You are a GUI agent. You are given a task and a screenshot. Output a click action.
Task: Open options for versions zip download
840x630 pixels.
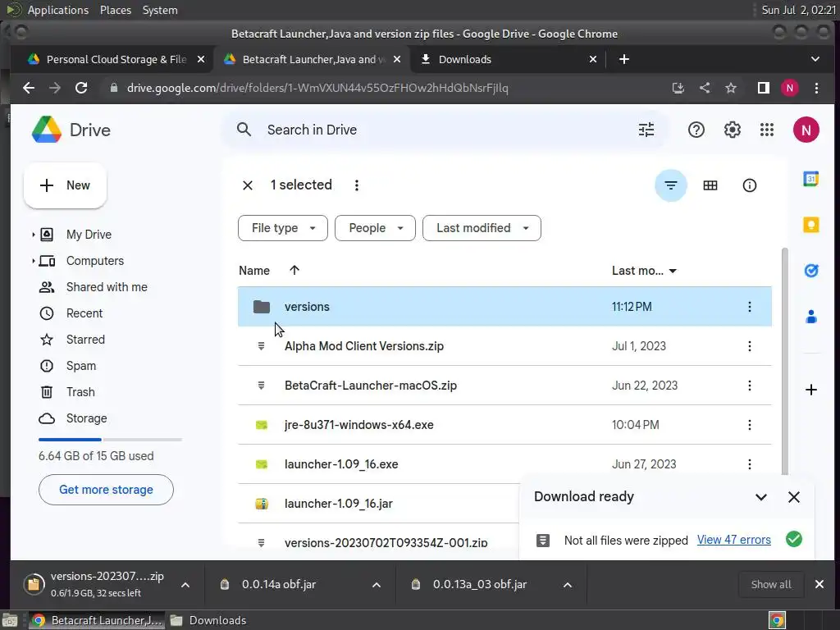coord(185,585)
